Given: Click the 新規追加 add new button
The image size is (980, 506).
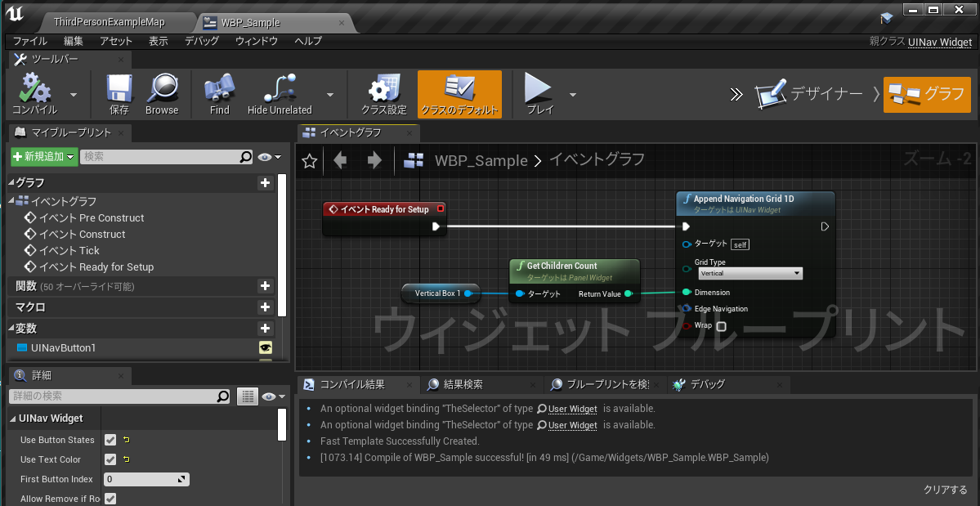Looking at the screenshot, I should 44,157.
